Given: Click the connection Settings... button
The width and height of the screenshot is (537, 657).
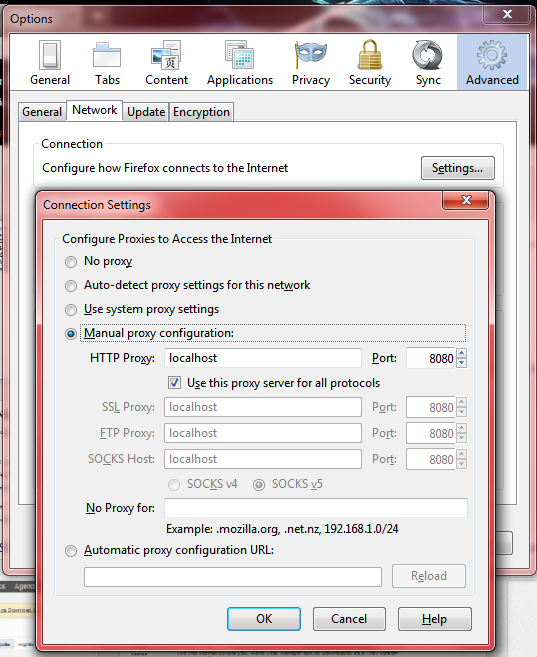Looking at the screenshot, I should [457, 168].
